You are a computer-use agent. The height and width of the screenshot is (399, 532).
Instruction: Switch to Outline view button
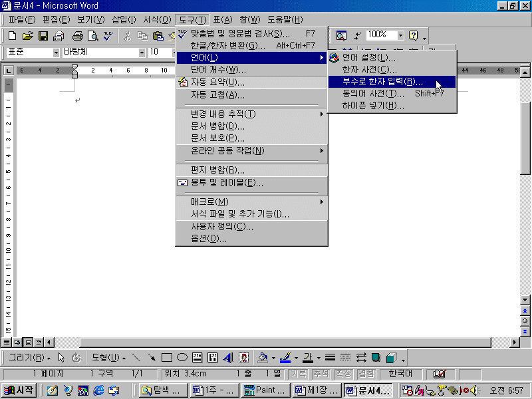coord(39,342)
